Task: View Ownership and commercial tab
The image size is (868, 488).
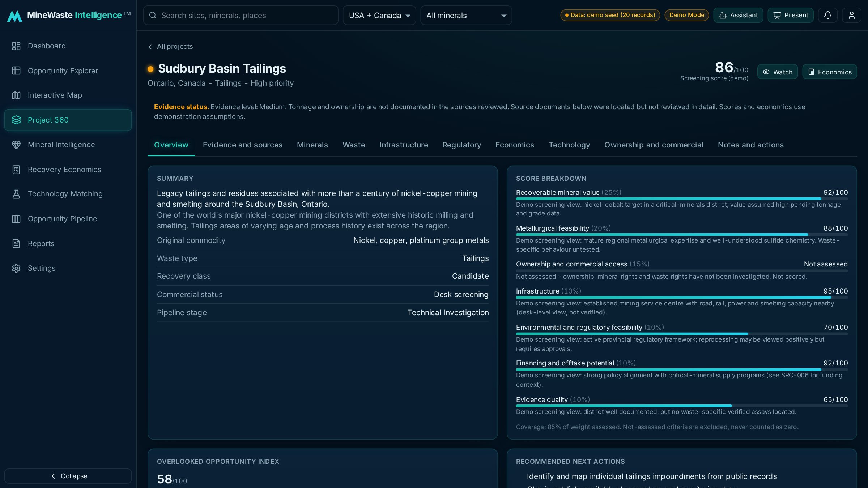Action: pos(654,145)
